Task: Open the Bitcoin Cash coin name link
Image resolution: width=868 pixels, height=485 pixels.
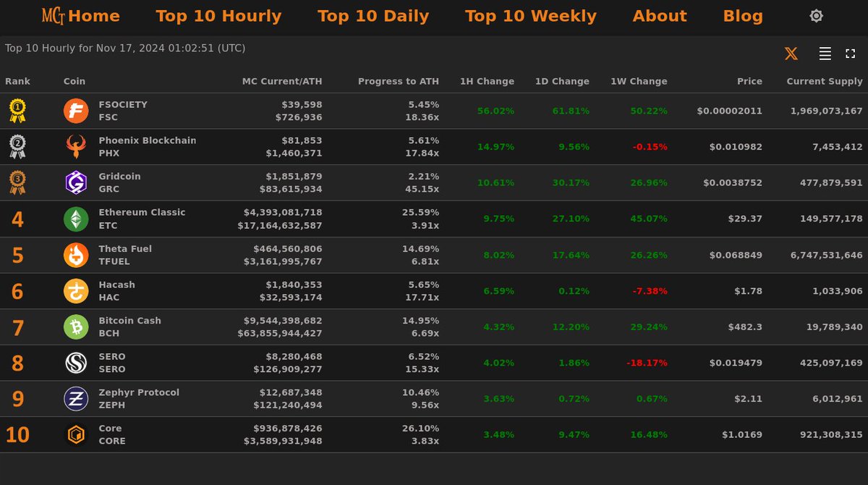Action: point(130,321)
